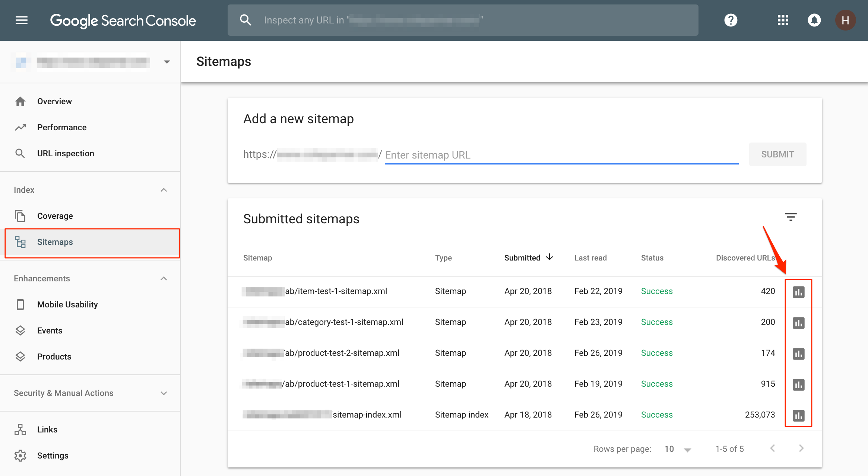This screenshot has height=476, width=868.
Task: Open chart report for item-test-1-sitemap.xml
Action: (798, 292)
